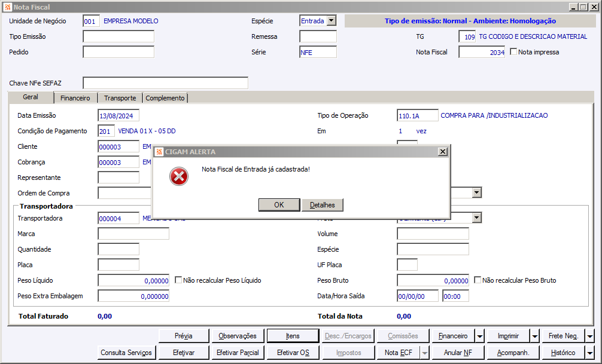This screenshot has width=602, height=364.
Task: Click the Chave NFe SEFAZ input field
Action: [166, 83]
